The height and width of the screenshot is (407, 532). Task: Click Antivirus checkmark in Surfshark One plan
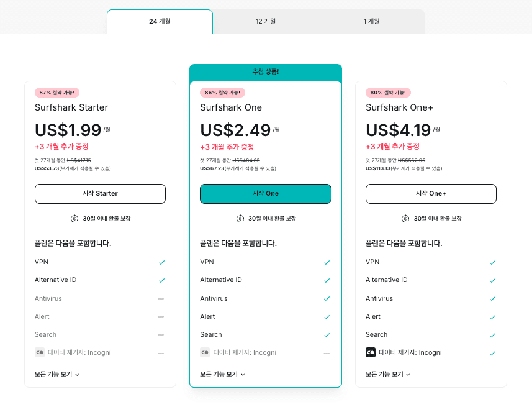[x=327, y=298]
